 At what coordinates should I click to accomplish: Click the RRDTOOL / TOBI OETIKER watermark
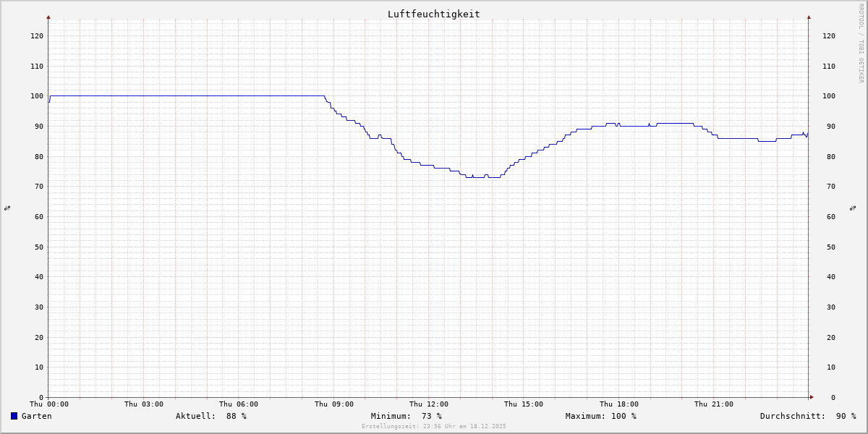(x=861, y=43)
